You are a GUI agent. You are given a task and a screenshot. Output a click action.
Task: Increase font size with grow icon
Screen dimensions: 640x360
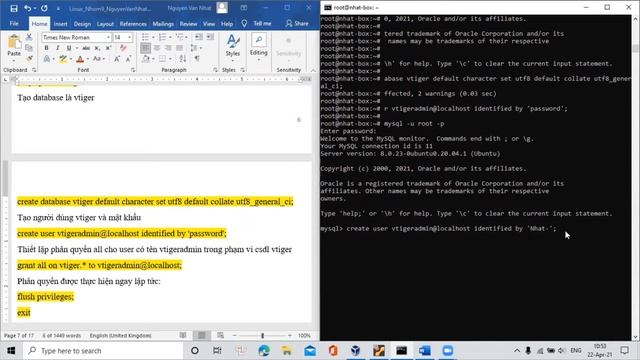tap(117, 59)
